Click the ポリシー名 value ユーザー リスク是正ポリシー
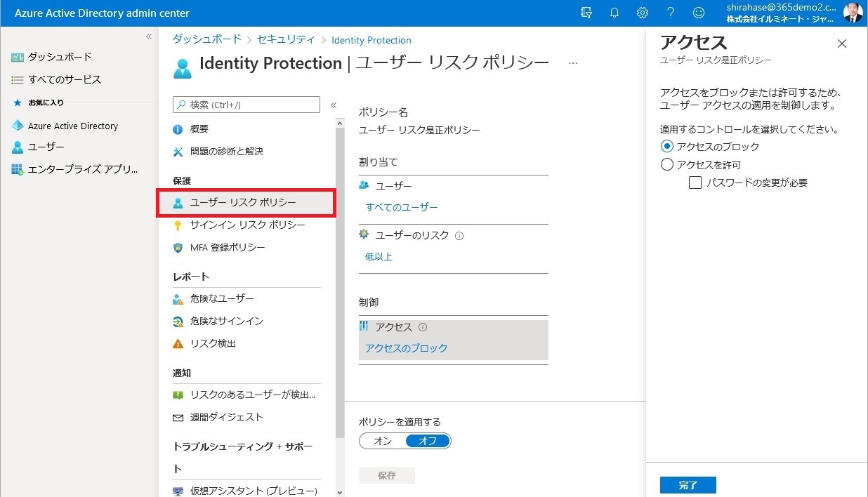The height and width of the screenshot is (497, 868). coord(419,131)
